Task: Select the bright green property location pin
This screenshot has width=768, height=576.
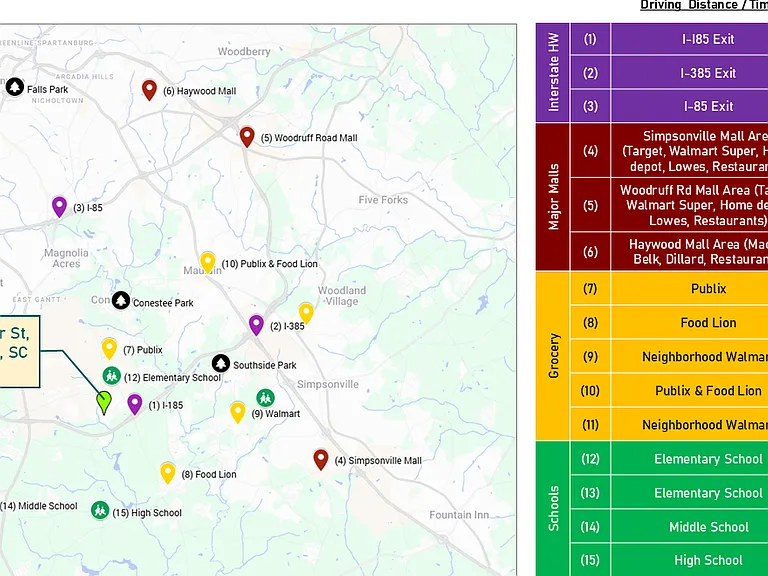Action: pos(104,403)
